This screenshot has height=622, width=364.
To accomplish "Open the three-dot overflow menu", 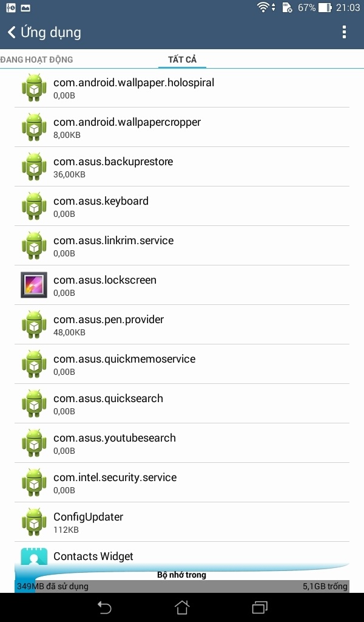I will 344,32.
